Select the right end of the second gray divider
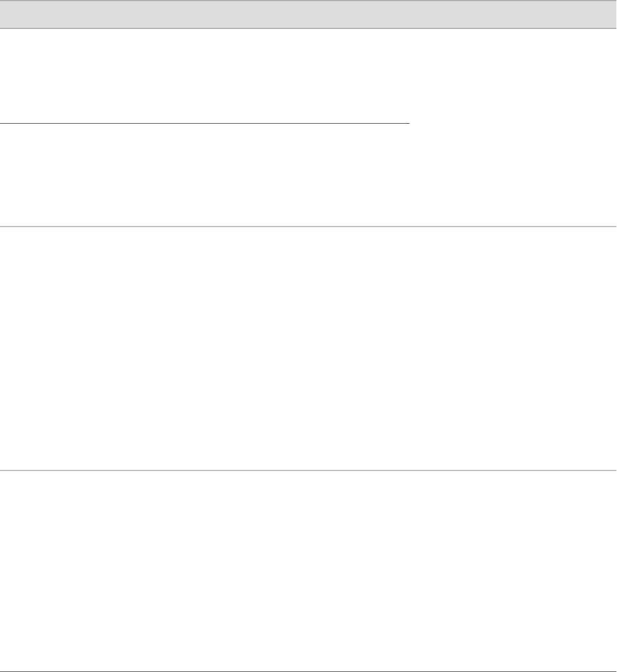The image size is (617, 672). [613, 470]
